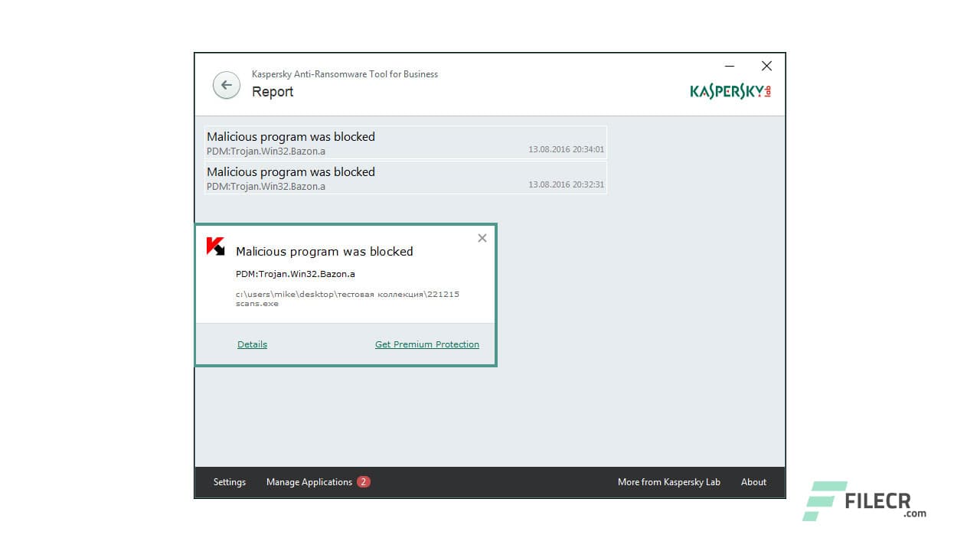Open Details for the blocked trojan
The image size is (980, 551).
click(252, 344)
